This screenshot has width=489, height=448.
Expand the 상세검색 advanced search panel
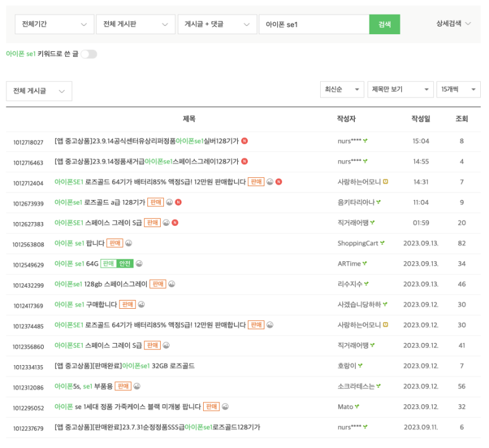454,24
